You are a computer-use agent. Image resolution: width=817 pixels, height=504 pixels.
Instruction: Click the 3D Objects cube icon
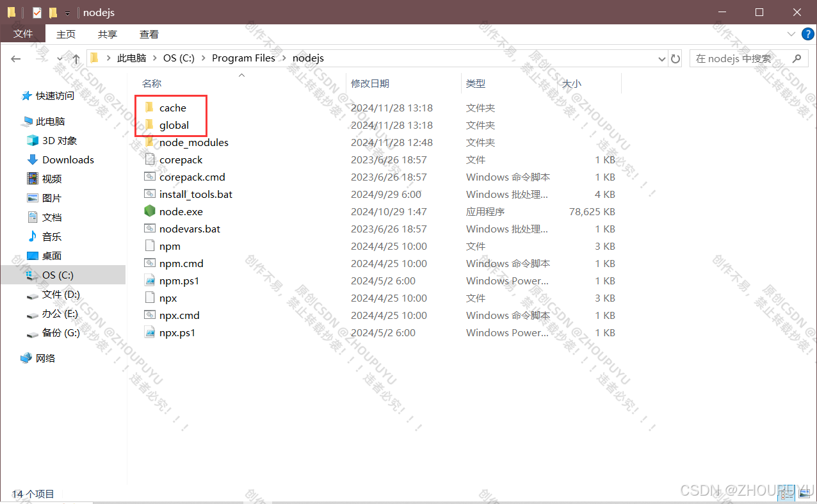point(32,140)
